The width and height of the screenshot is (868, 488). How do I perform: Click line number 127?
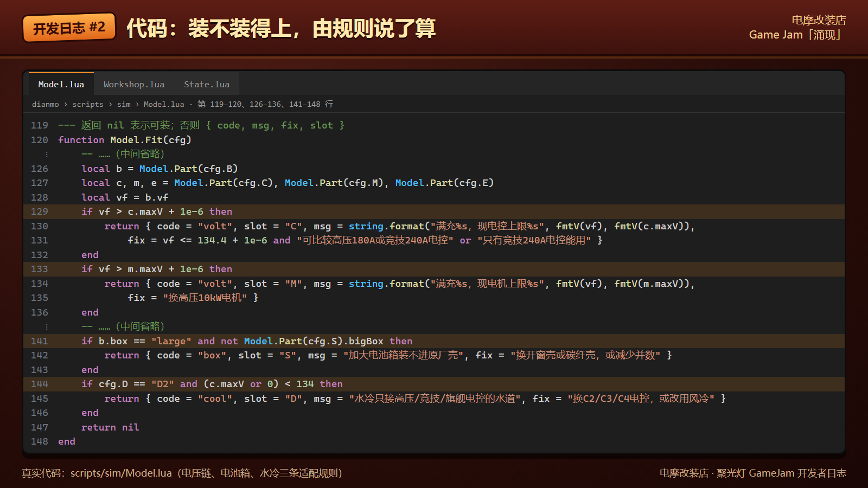click(40, 183)
